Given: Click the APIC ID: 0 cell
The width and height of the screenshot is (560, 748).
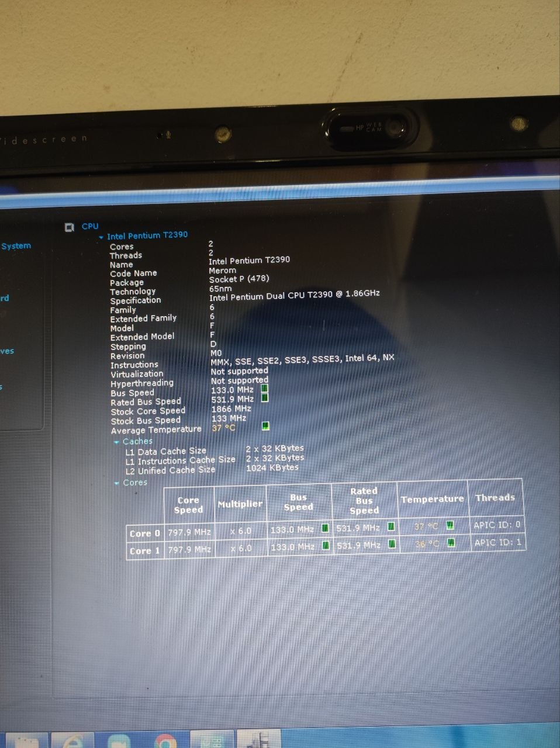Looking at the screenshot, I should (x=497, y=525).
